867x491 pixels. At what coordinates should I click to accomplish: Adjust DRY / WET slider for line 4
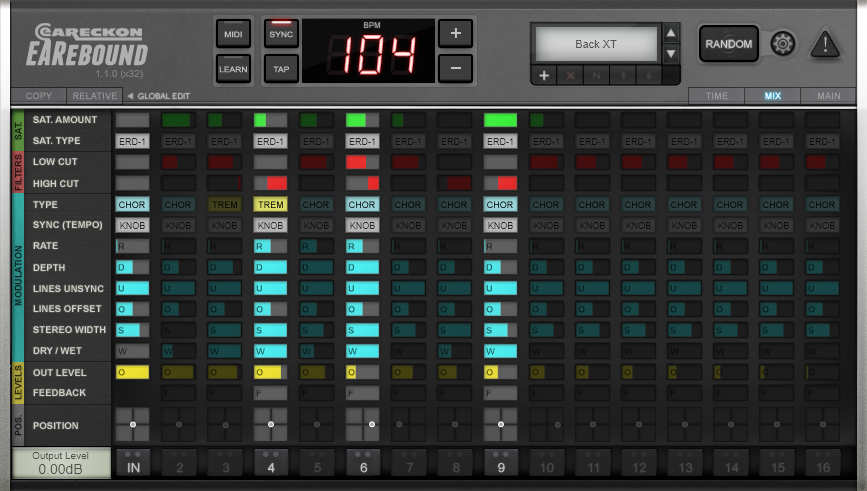click(270, 351)
